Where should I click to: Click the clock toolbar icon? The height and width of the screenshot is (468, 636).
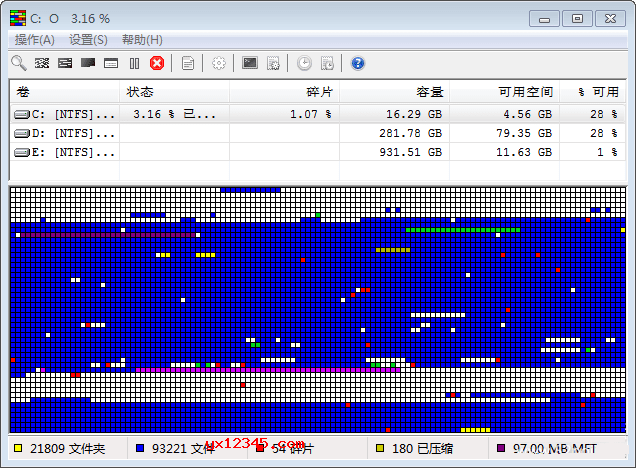304,63
